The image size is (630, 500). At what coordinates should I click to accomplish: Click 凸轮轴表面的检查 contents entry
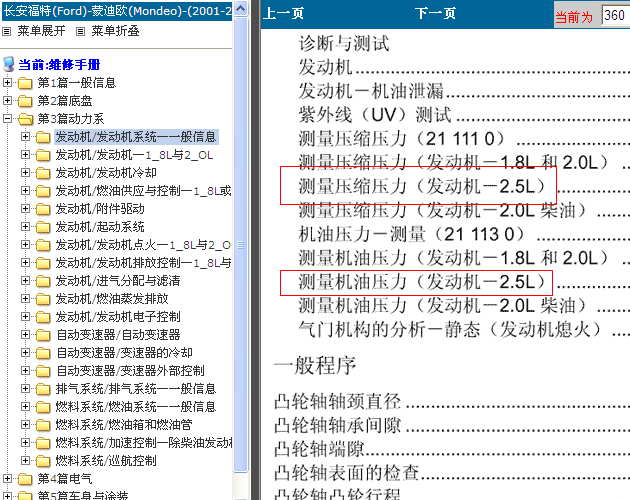pyautogui.click(x=347, y=473)
